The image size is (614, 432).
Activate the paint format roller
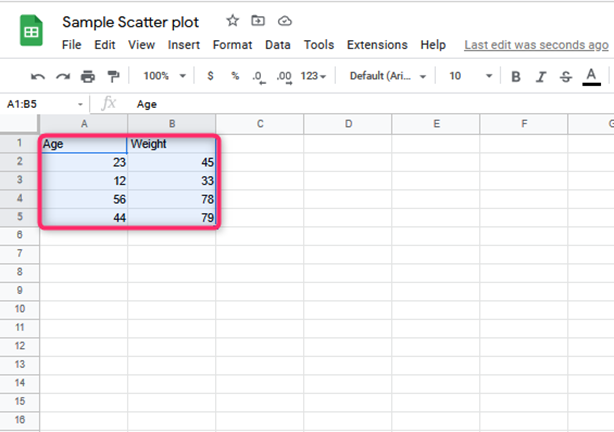[113, 76]
